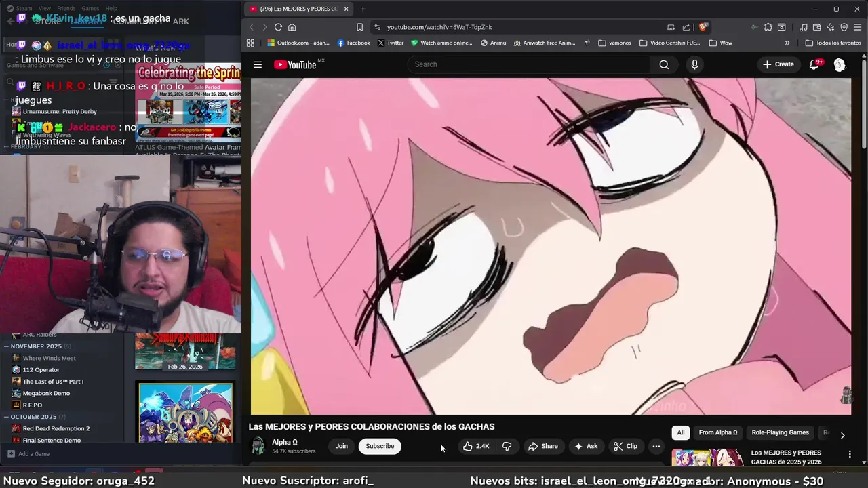868x488 pixels.
Task: Open the vamonos bookmark folder
Action: click(614, 43)
